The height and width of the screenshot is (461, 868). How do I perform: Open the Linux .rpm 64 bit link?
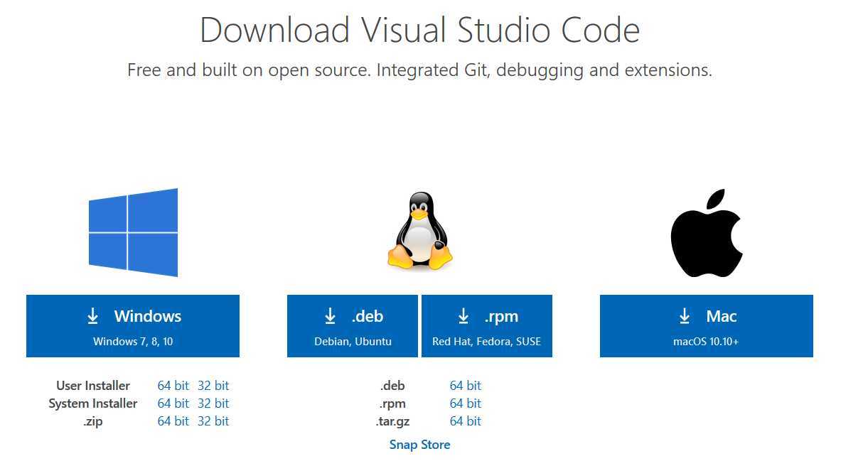(466, 403)
